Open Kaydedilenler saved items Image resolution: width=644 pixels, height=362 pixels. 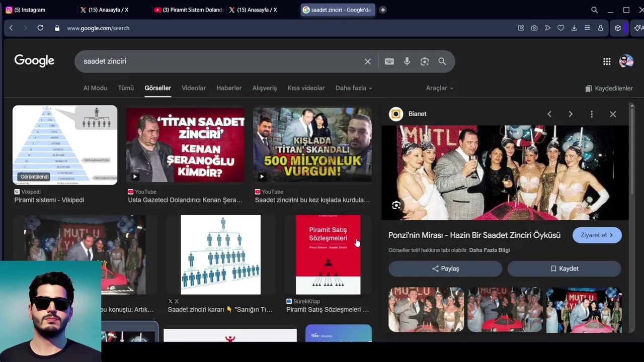609,88
